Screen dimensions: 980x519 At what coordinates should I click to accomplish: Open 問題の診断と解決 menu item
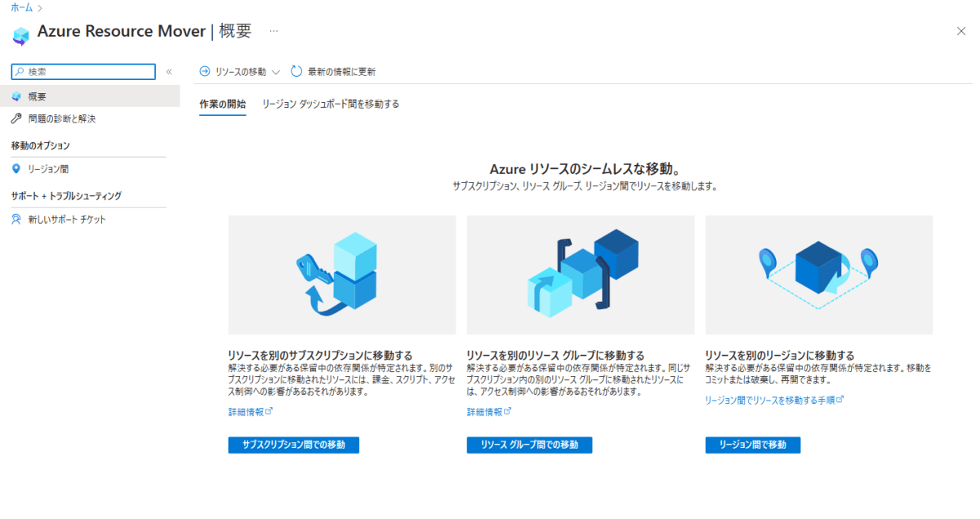coord(62,119)
